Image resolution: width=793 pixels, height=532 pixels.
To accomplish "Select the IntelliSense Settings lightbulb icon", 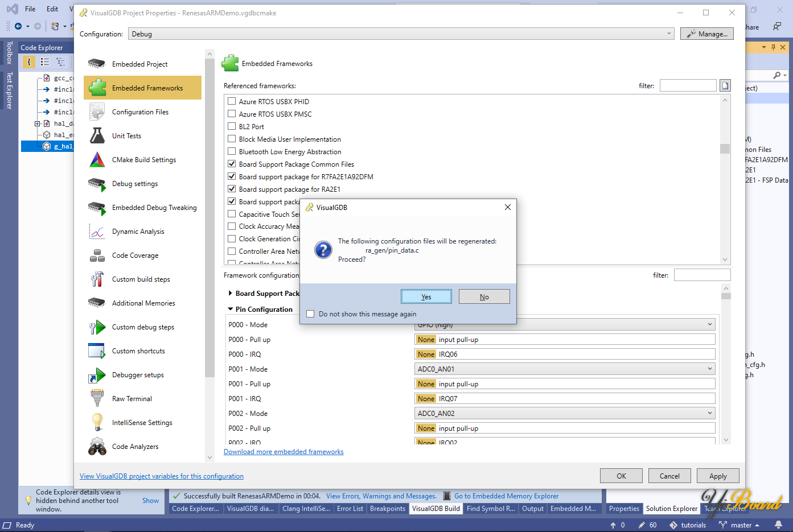I will click(x=97, y=423).
